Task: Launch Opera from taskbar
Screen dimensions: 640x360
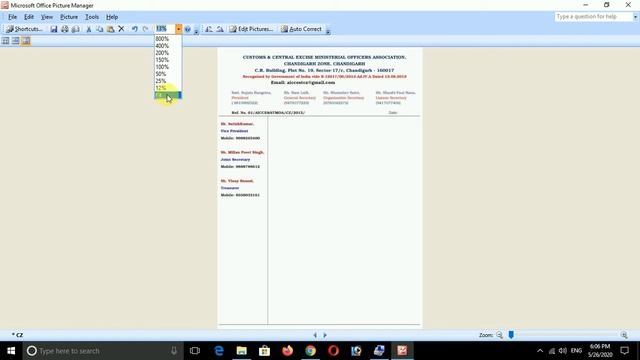Action: 333,351
